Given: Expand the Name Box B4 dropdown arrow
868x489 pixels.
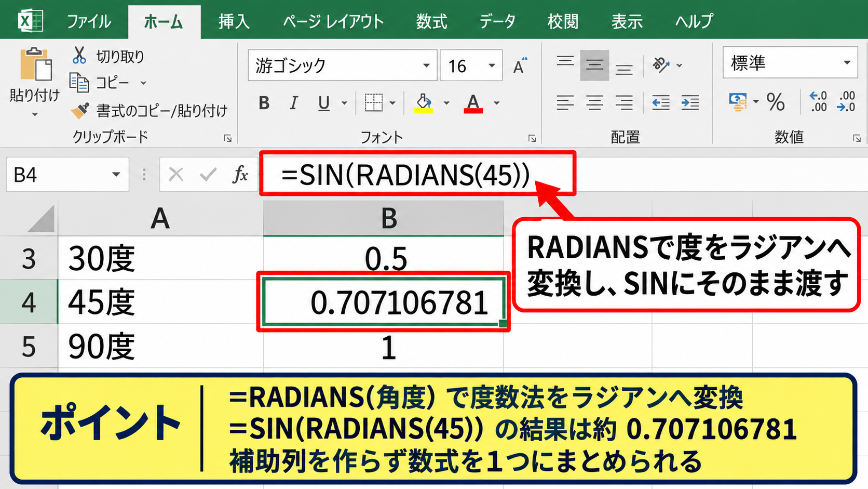Looking at the screenshot, I should [x=116, y=175].
